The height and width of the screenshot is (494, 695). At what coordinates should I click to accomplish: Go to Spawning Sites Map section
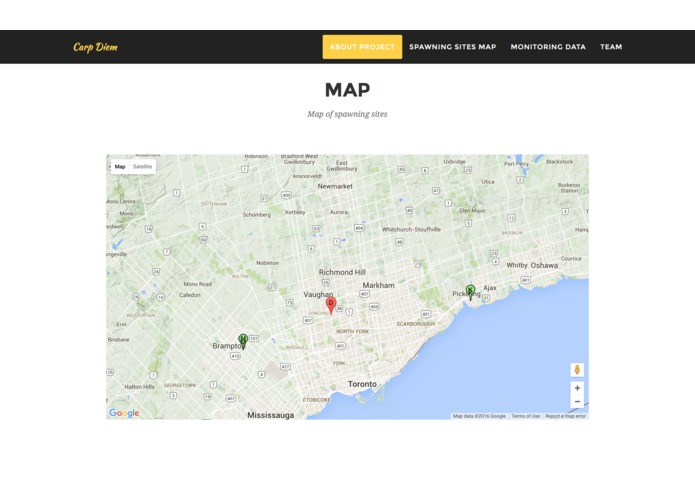[x=453, y=47]
